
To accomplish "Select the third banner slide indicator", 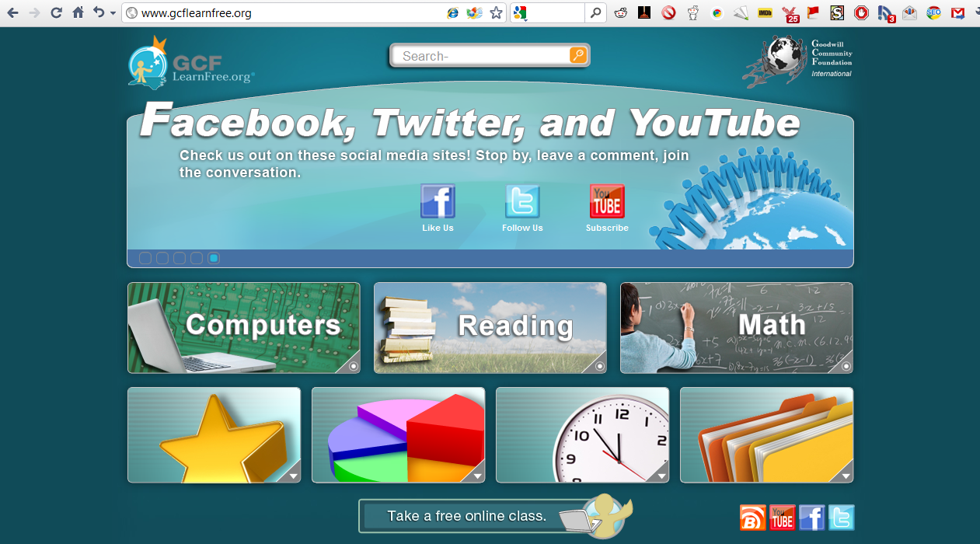I will pos(180,258).
